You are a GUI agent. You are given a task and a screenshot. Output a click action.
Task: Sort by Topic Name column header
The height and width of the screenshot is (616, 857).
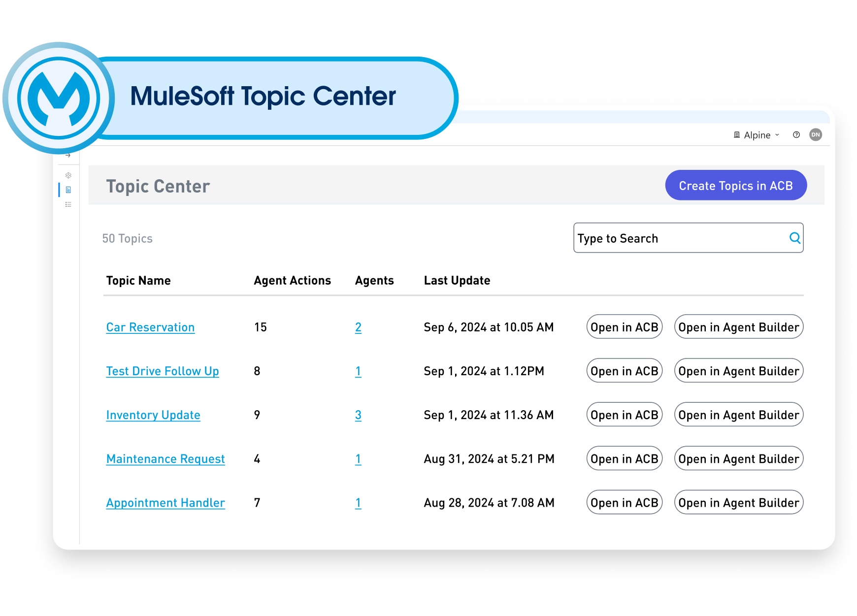tap(138, 281)
